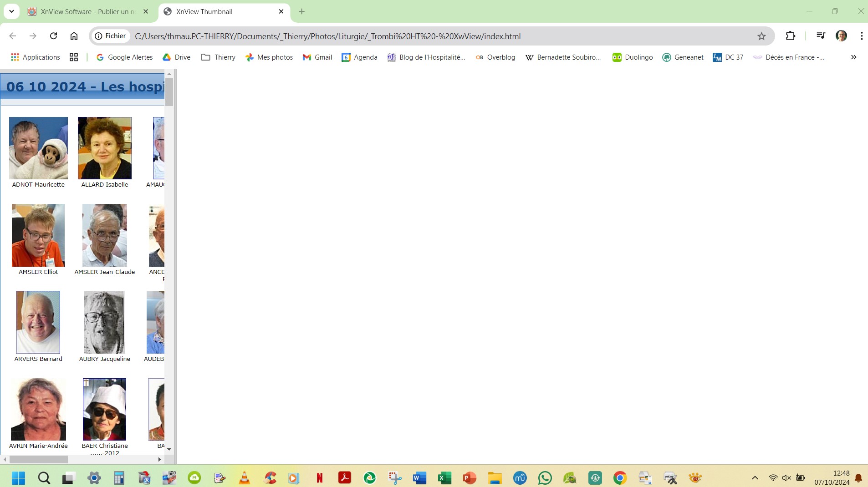Click the thumbnail panel vertical scrollbar thumb
Image resolution: width=868 pixels, height=487 pixels.
click(169, 92)
